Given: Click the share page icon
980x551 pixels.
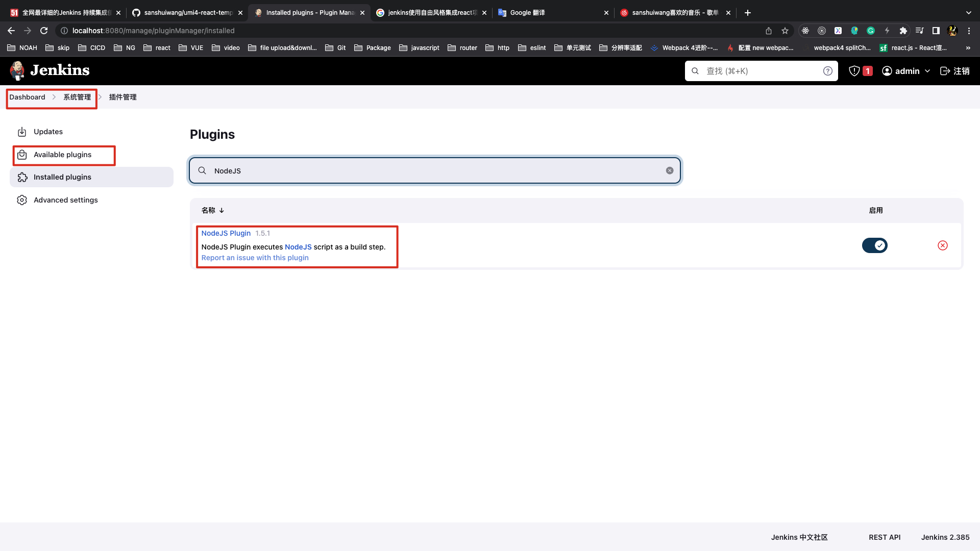Looking at the screenshot, I should tap(769, 31).
